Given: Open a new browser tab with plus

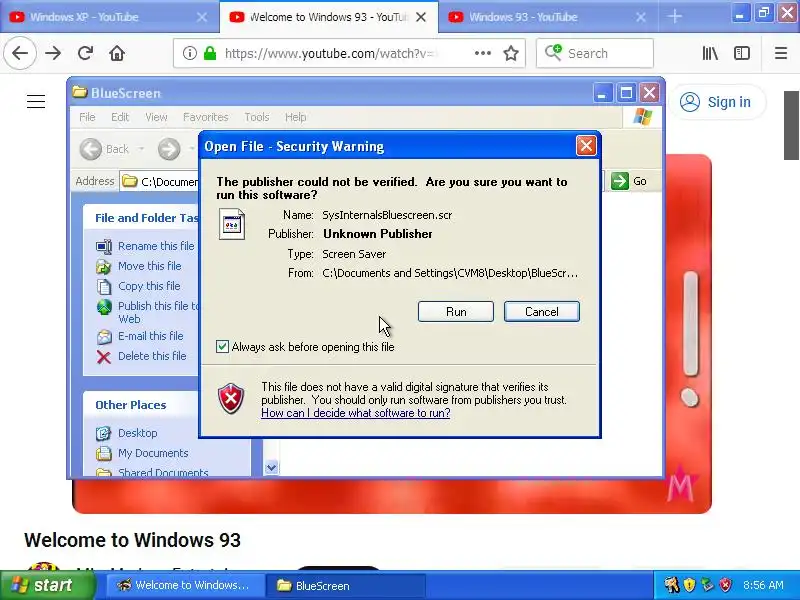Looking at the screenshot, I should pos(674,17).
